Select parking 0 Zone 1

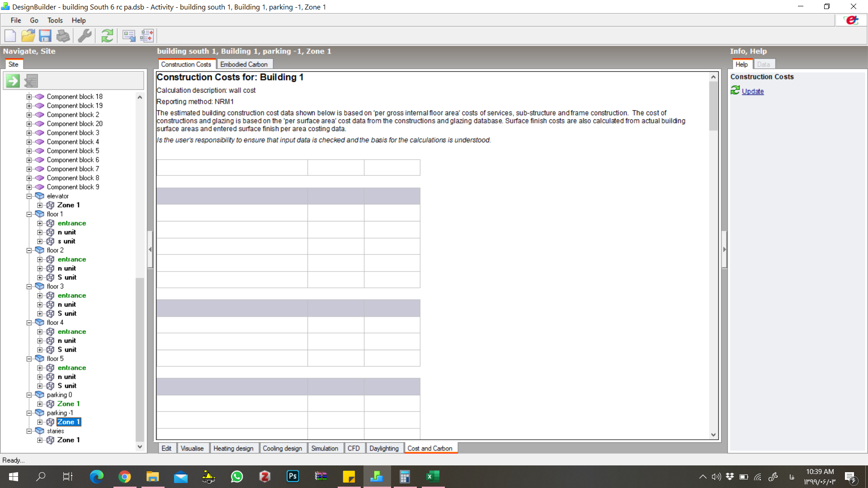click(68, 404)
